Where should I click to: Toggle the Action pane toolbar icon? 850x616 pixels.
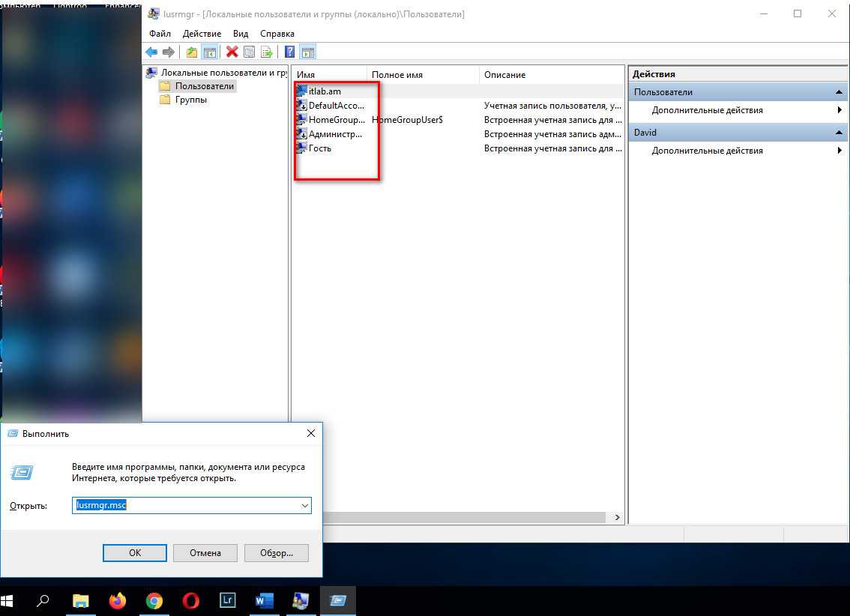tap(307, 52)
